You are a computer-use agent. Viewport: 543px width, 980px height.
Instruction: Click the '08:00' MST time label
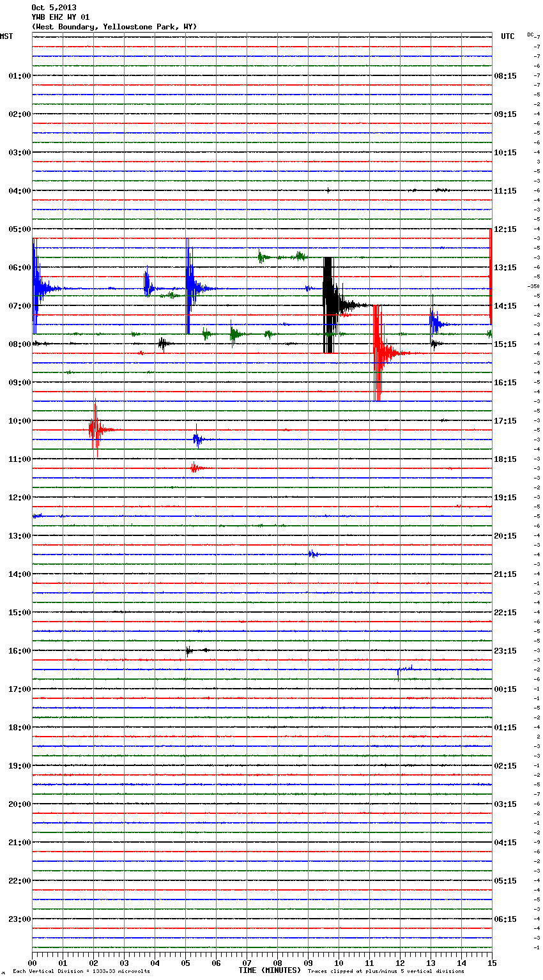pyautogui.click(x=20, y=344)
